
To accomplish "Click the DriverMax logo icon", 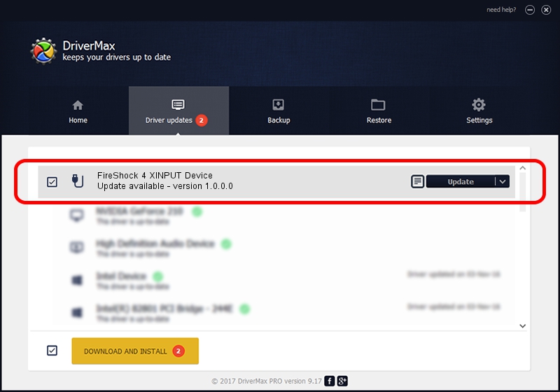I will coord(43,50).
